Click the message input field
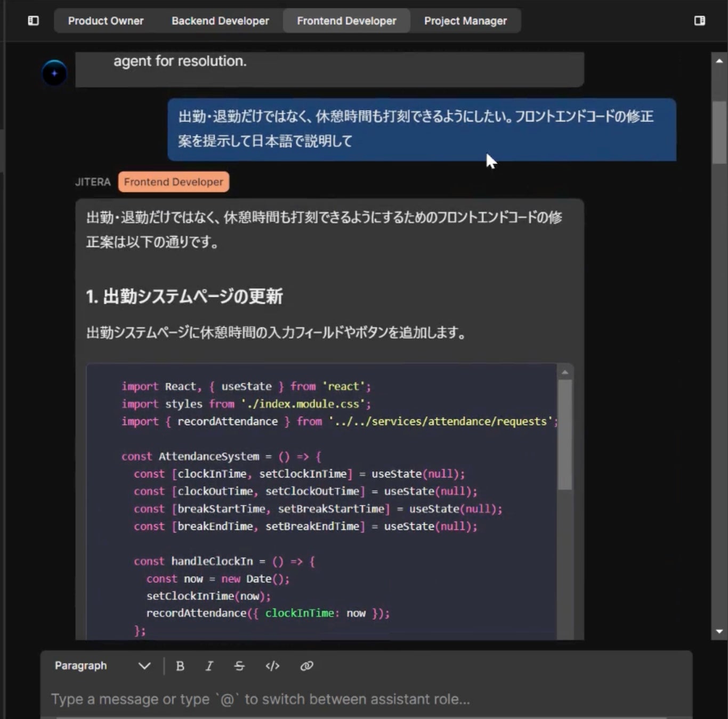Viewport: 728px width, 719px height. click(x=367, y=699)
